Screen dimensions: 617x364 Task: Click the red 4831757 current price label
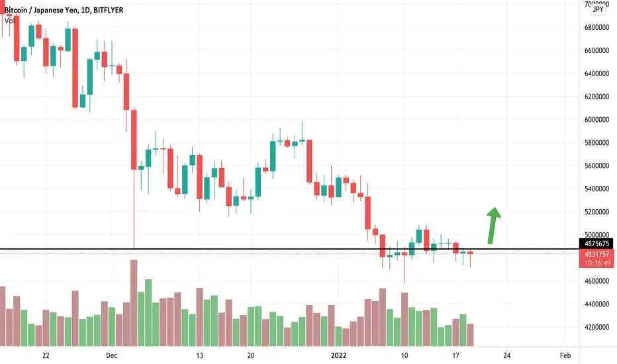tap(596, 254)
